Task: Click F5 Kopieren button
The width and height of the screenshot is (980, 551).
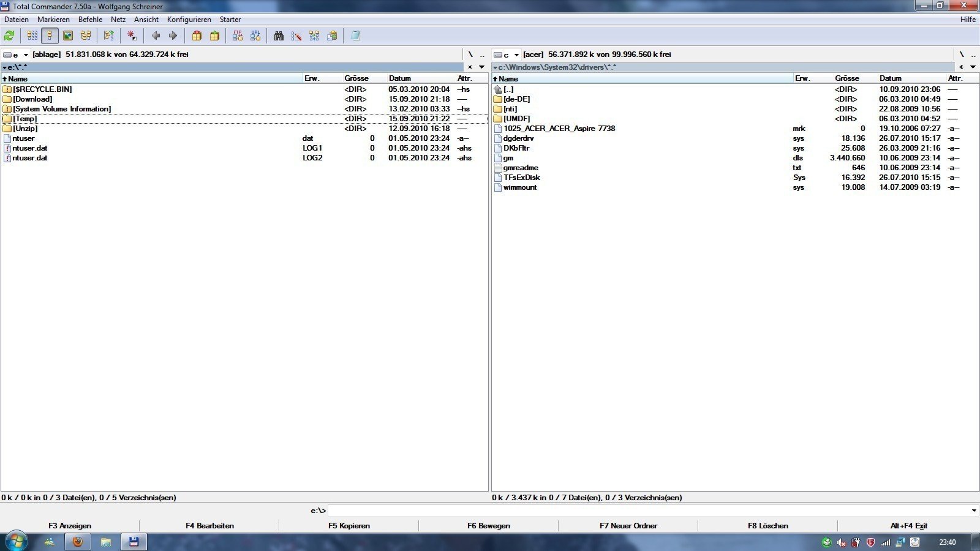Action: [x=349, y=526]
